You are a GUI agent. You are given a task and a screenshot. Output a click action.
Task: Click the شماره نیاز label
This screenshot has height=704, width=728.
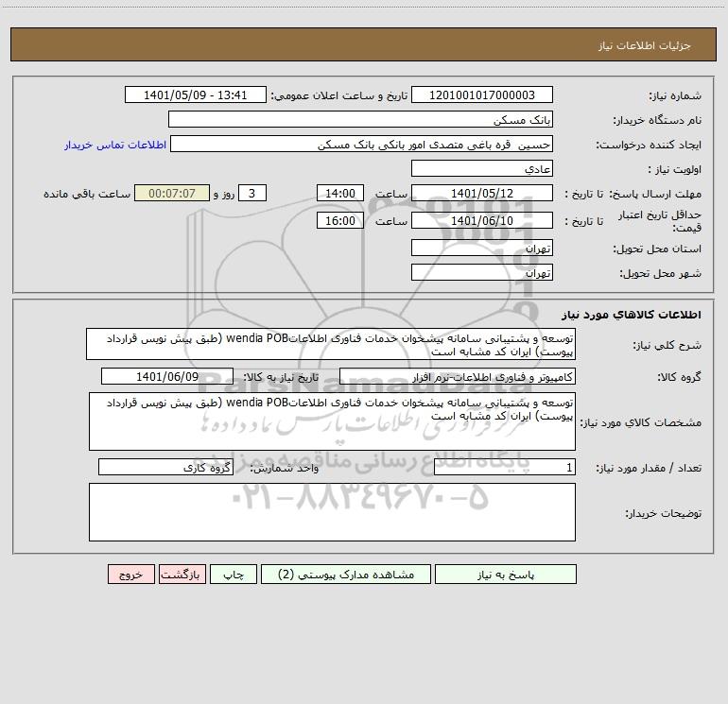click(x=675, y=96)
